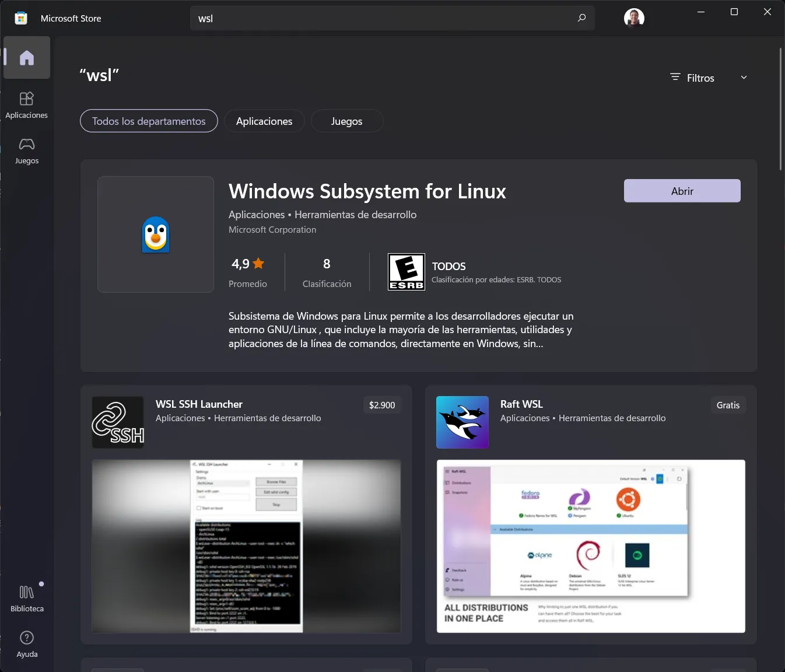The height and width of the screenshot is (672, 785).
Task: Minimize the Microsoft Store window
Action: tap(701, 12)
